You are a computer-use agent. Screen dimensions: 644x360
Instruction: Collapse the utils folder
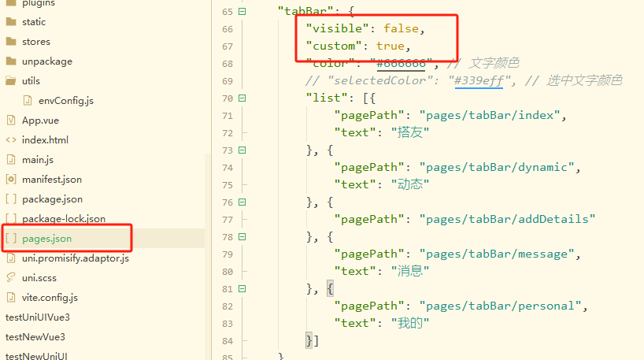pyautogui.click(x=31, y=81)
